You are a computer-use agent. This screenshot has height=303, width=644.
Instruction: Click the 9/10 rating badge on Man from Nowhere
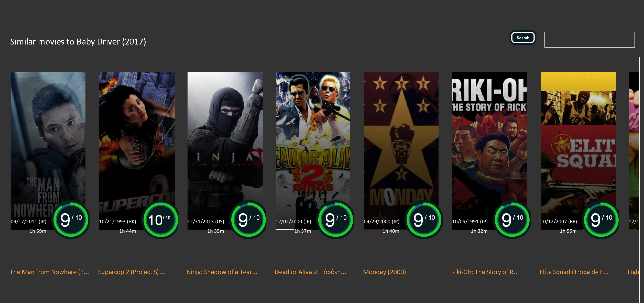tap(71, 220)
